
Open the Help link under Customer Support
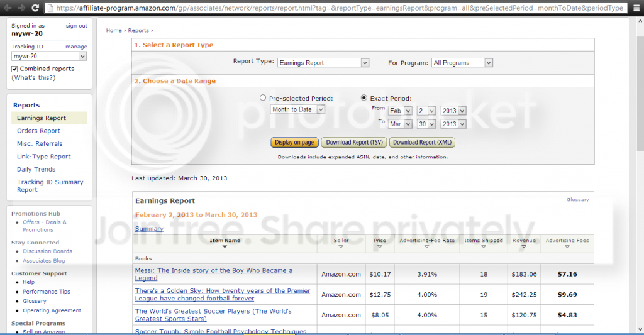tap(29, 282)
